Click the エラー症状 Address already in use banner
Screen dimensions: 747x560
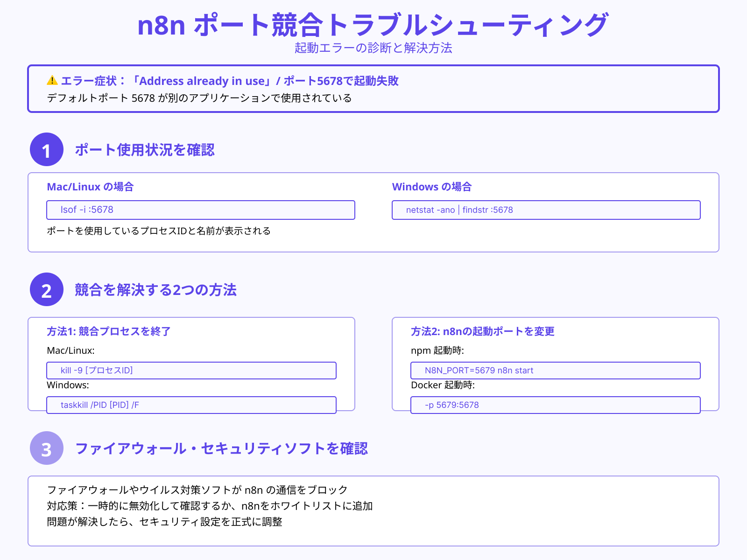pyautogui.click(x=373, y=89)
